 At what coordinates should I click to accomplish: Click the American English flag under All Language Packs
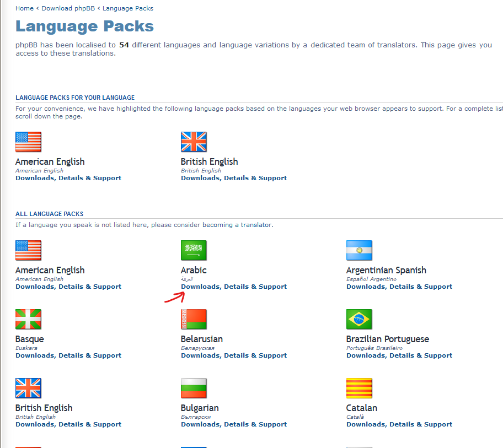click(28, 250)
